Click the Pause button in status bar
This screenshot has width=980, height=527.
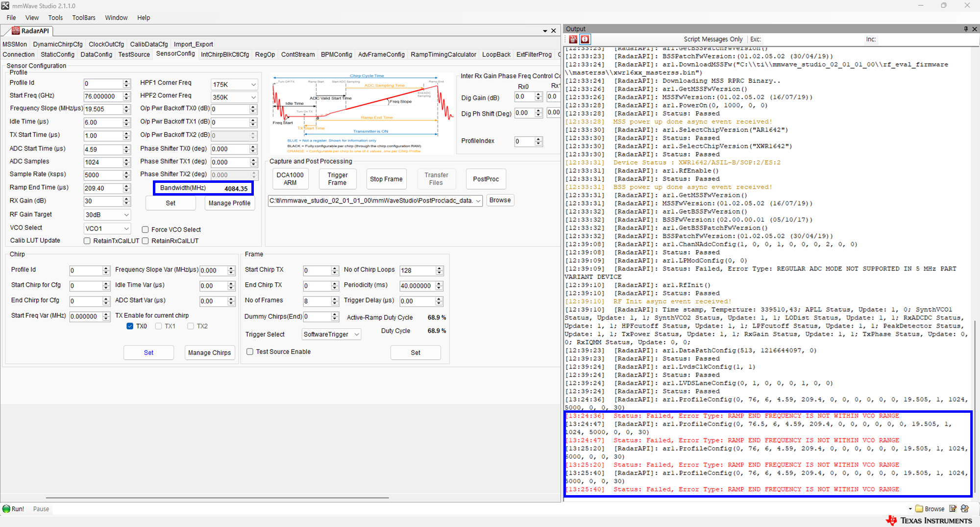coord(41,509)
